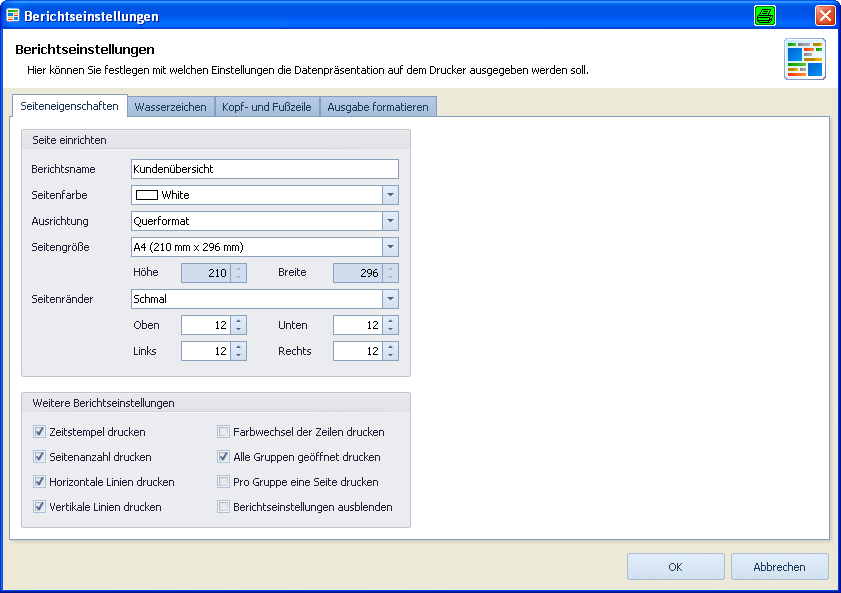Viewport: 841px width, 593px height.
Task: Toggle Zeitstempel drucken checkbox
Action: pyautogui.click(x=39, y=432)
